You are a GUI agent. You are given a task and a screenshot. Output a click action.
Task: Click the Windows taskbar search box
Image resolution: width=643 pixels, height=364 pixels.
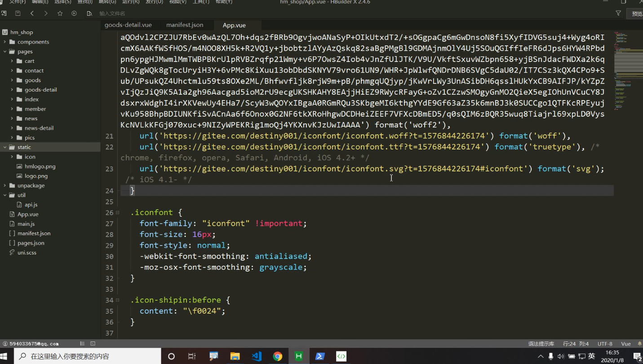88,356
